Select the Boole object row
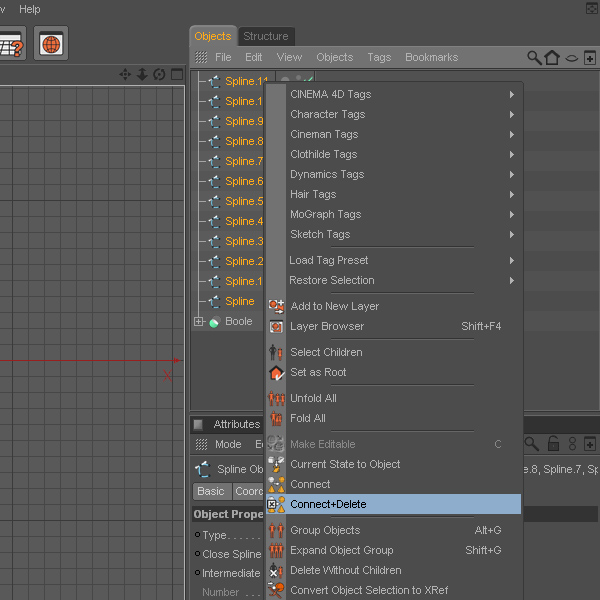 coord(238,321)
